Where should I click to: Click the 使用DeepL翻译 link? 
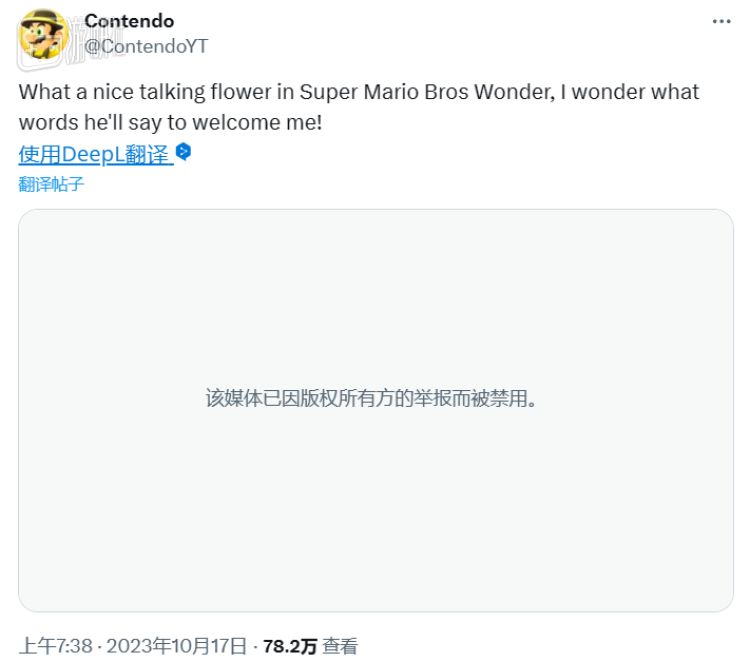click(x=94, y=154)
